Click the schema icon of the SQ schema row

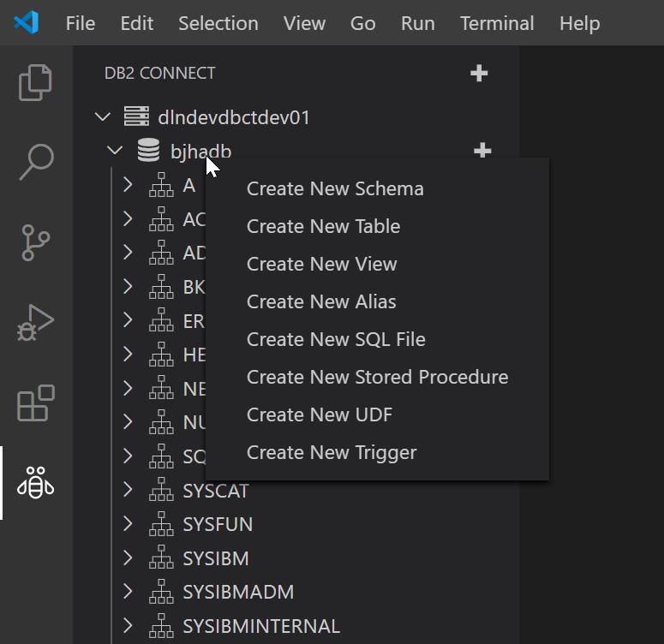coord(161,456)
